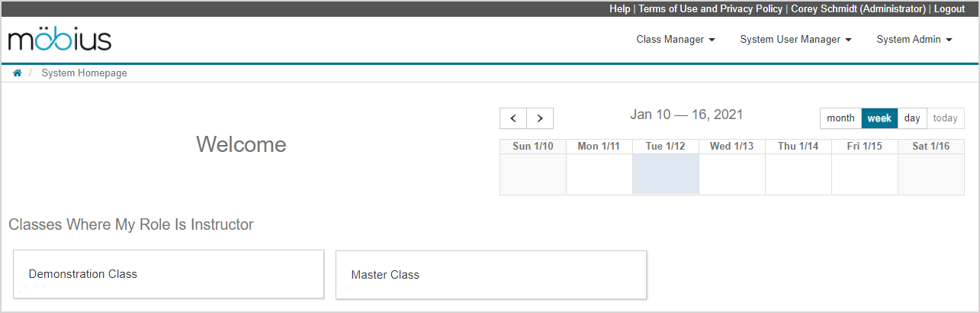Open Terms of Use and Privacy Policy
Viewport: 980px width, 313px height.
coord(710,8)
